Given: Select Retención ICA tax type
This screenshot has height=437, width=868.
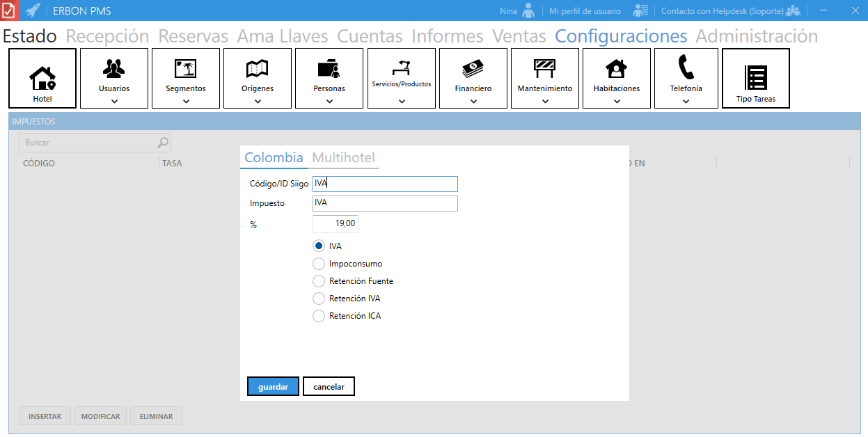Looking at the screenshot, I should tap(319, 316).
